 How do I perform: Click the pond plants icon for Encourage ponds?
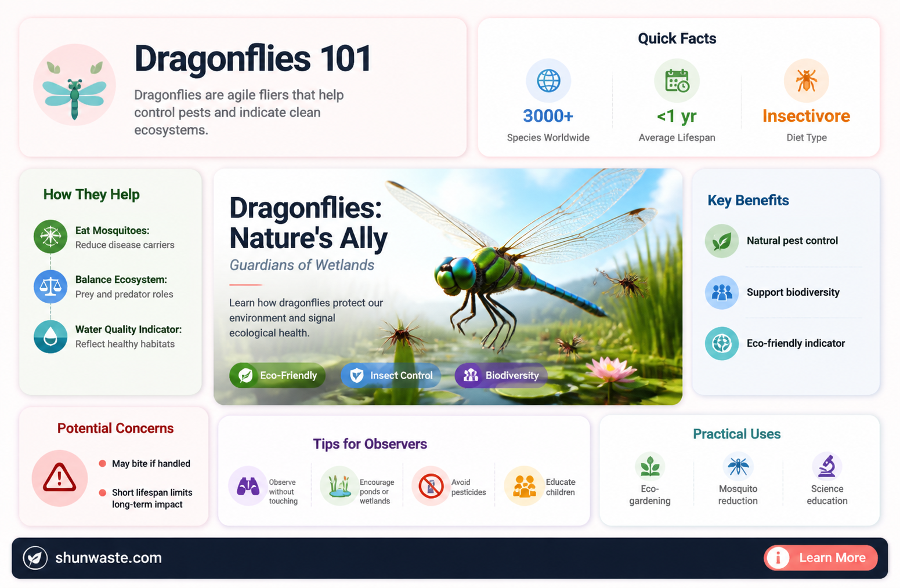coord(339,486)
